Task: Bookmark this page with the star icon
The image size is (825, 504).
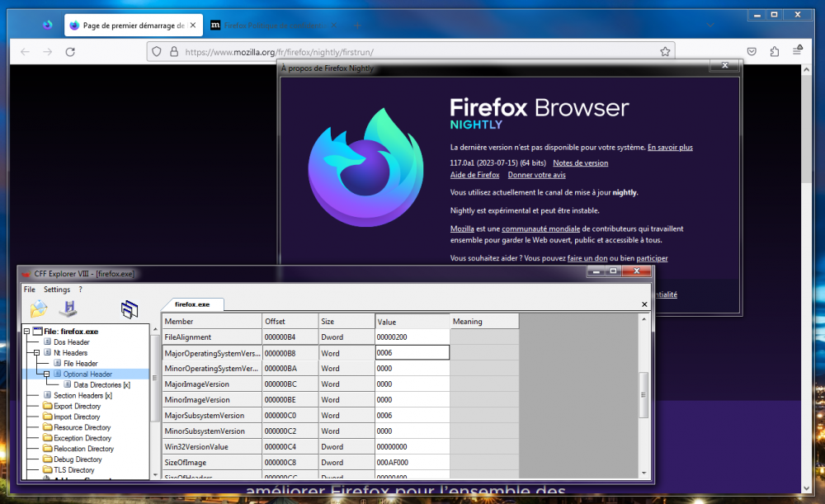Action: (x=665, y=51)
